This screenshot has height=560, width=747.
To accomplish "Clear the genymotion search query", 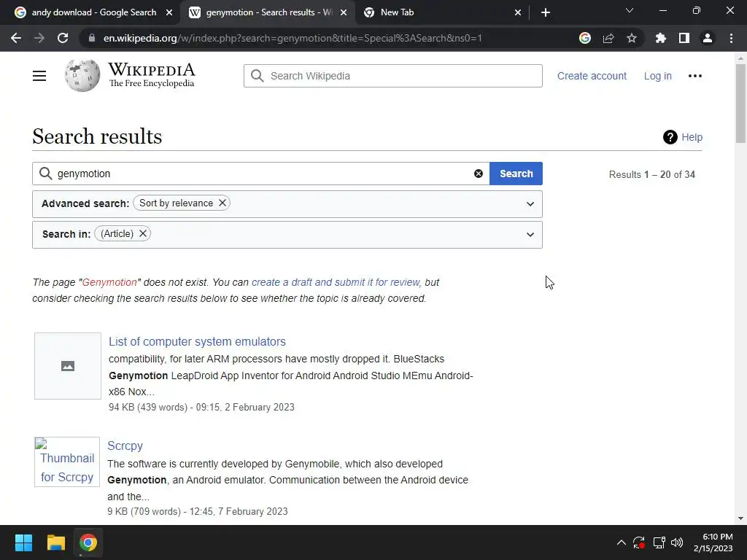I will click(479, 174).
